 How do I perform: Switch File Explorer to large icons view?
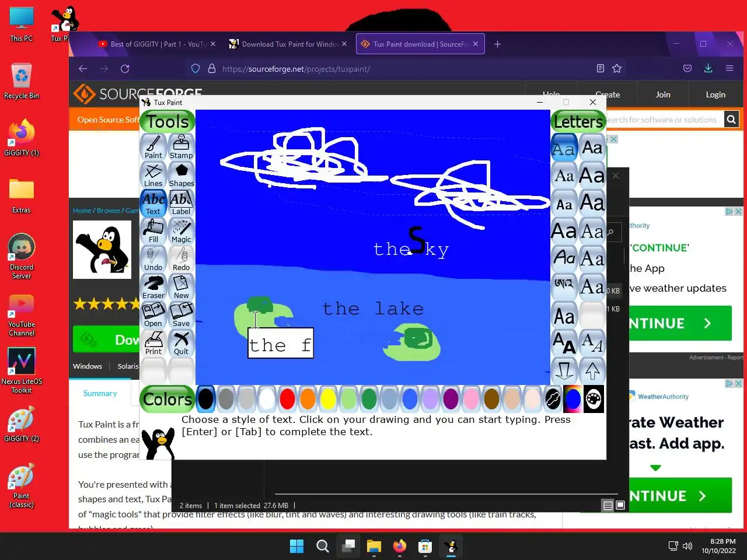[620, 505]
